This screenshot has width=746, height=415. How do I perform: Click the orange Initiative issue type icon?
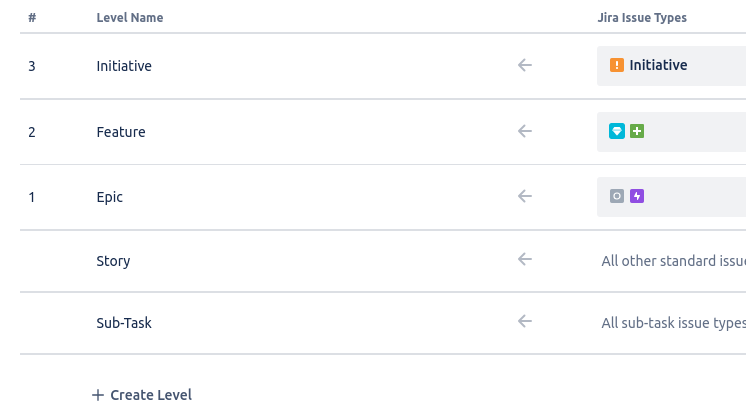tap(617, 65)
